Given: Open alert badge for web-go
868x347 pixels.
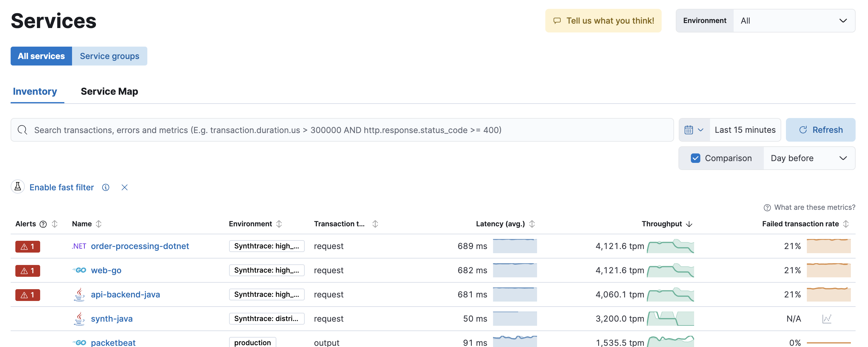Looking at the screenshot, I should 28,271.
